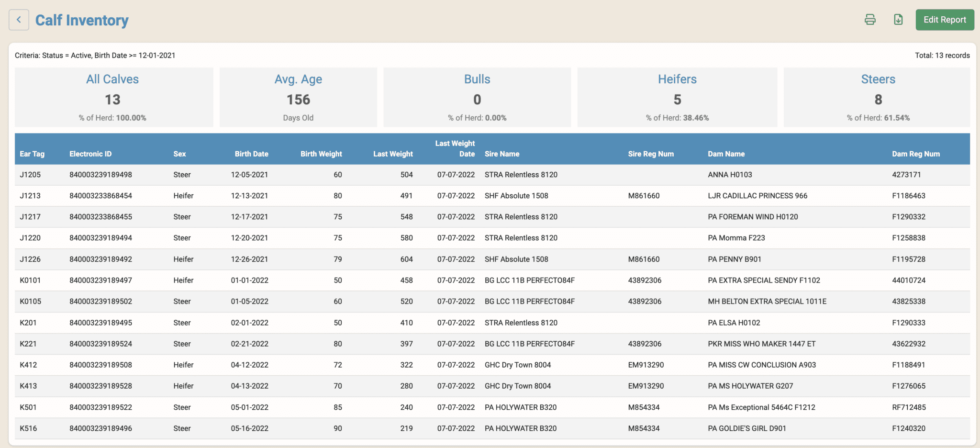The image size is (980, 448).
Task: Click the Sire Name column header
Action: (x=502, y=154)
